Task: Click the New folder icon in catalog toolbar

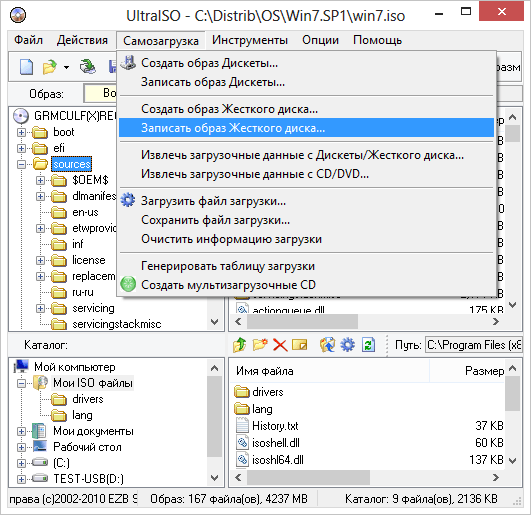Action: 260,345
